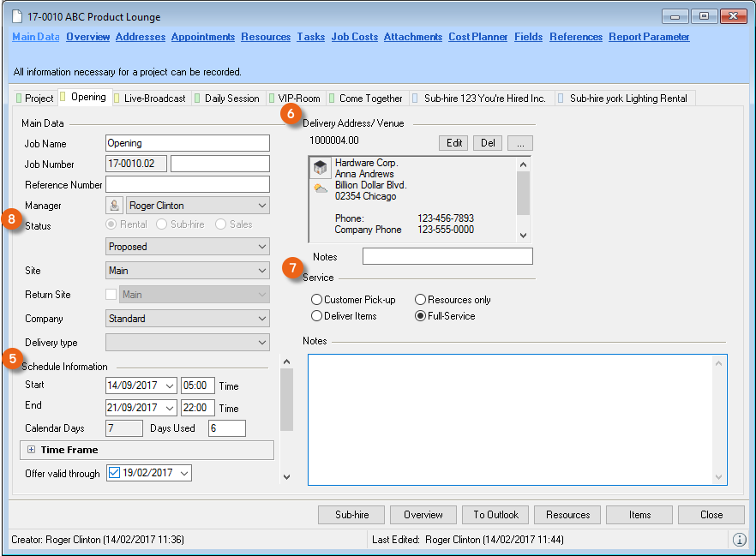Click the Reference Number input field
Viewport: 756px width, 556px height.
tap(187, 184)
